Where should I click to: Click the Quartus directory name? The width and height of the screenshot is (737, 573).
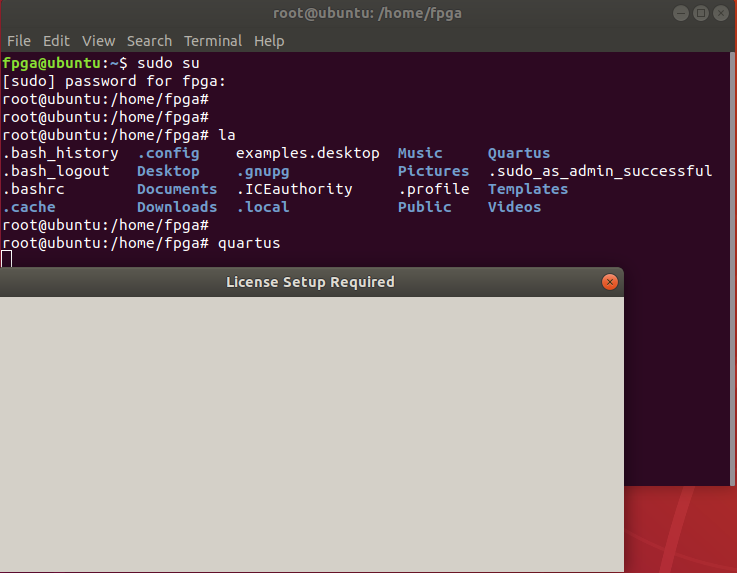click(x=518, y=153)
